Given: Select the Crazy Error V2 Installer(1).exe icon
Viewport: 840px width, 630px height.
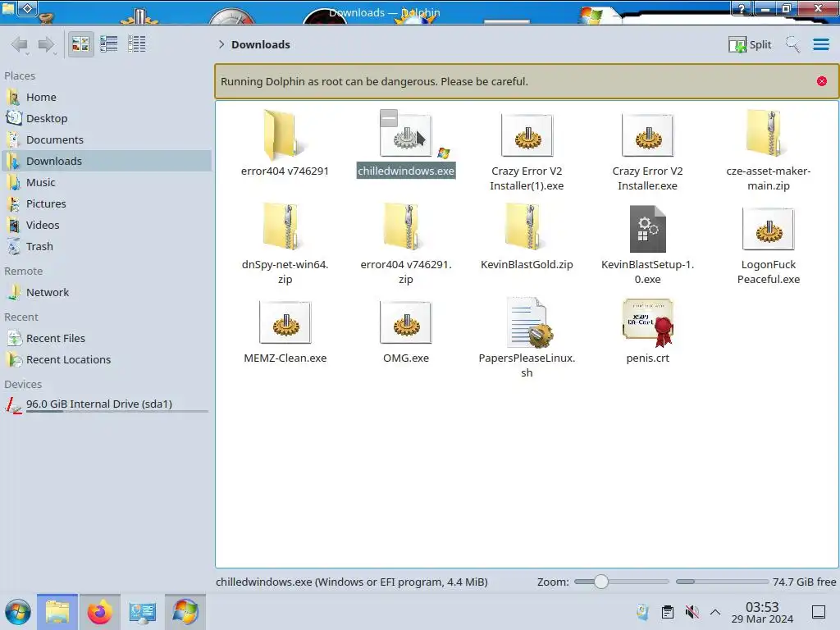Looking at the screenshot, I should point(527,135).
